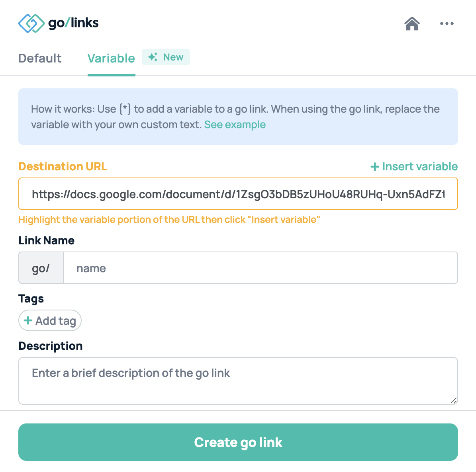Click the sparkle icon in the New badge
Image resolution: width=476 pixels, height=472 pixels.
[154, 57]
